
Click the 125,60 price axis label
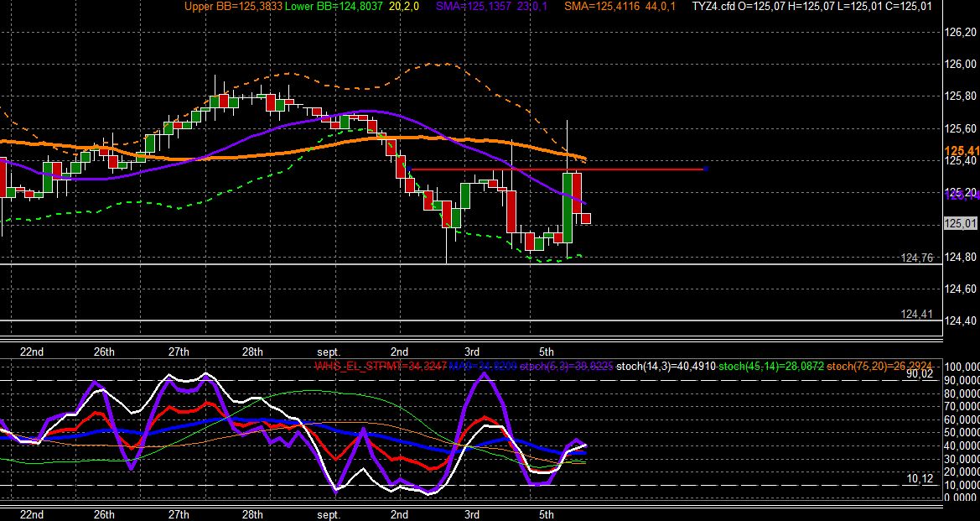tap(962, 129)
